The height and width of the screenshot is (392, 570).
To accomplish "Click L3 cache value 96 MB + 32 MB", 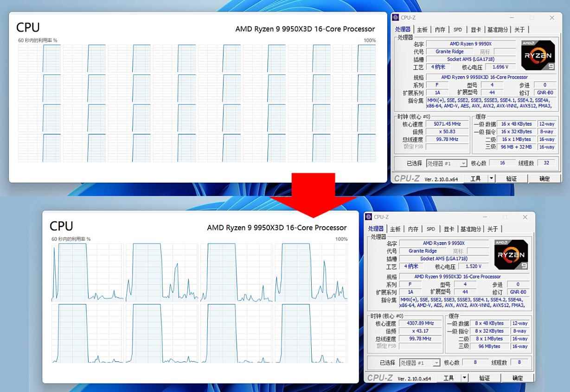I will 516,147.
